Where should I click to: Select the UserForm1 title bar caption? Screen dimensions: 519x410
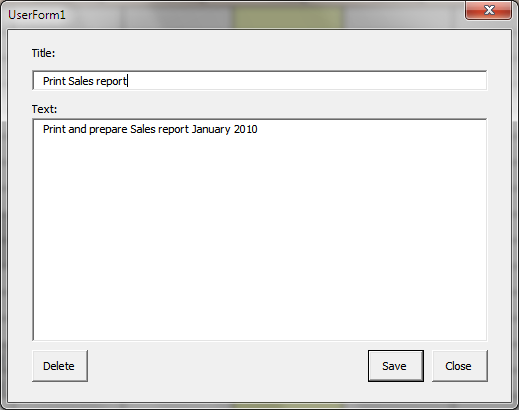37,15
